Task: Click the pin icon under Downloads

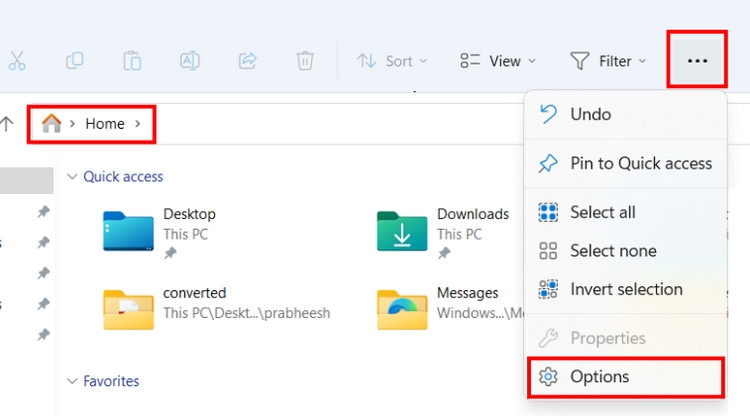Action: coord(444,253)
